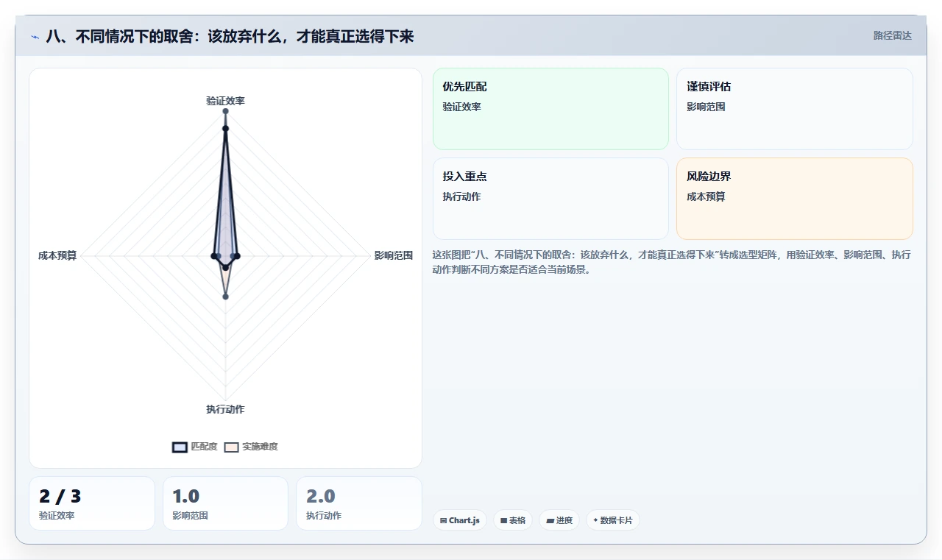Open the 优先匹配 card
Screen dimensions: 942x560
(x=550, y=109)
